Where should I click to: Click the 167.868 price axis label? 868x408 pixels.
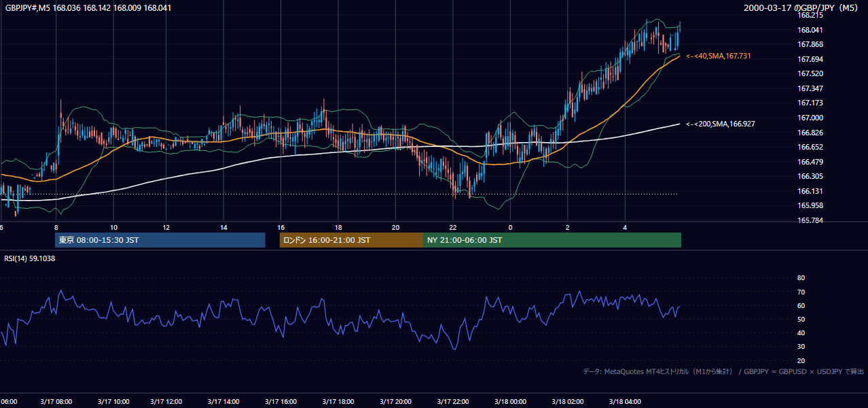pyautogui.click(x=810, y=44)
